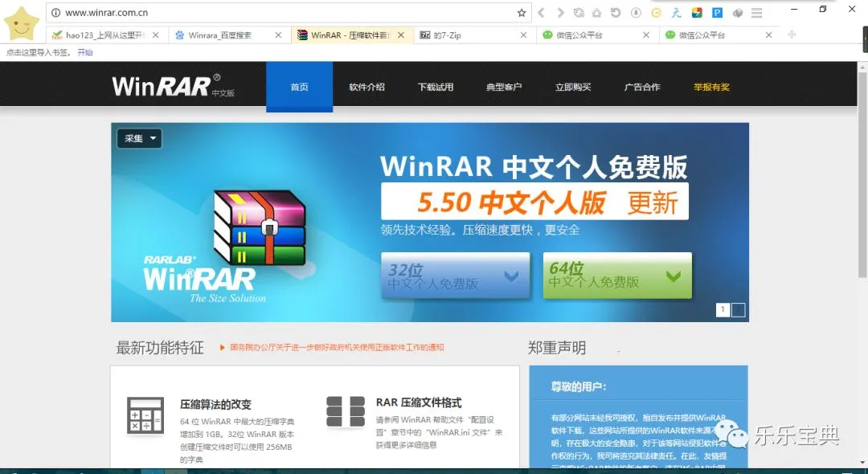Click the stacked-blocks icon beside RAR 压缩文件格式
This screenshot has width=868, height=474.
[x=346, y=411]
